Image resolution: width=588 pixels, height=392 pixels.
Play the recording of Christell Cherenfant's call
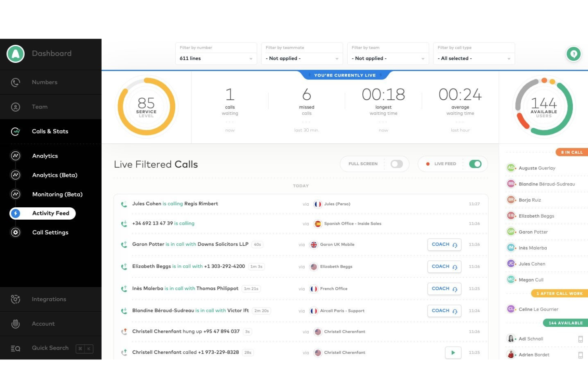pyautogui.click(x=453, y=352)
